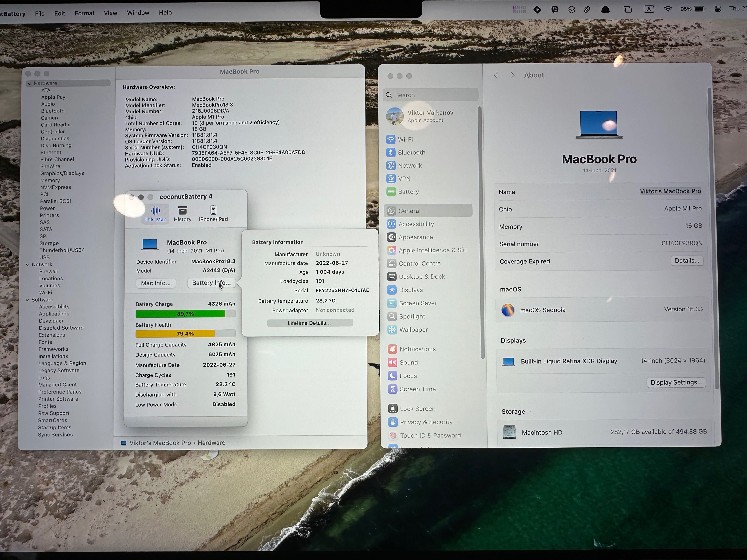
Task: Open Spotlight settings
Action: coord(407,316)
